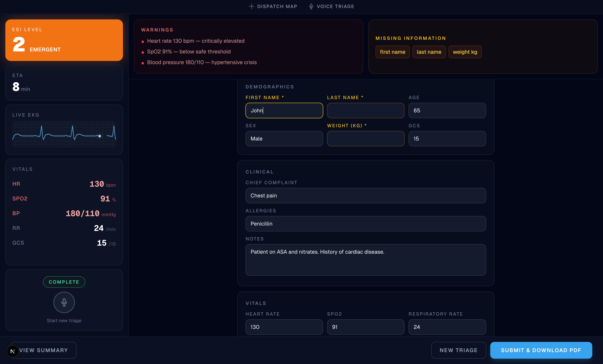This screenshot has height=364, width=603.
Task: Click the large ESI level 2 number
Action: pos(19,44)
